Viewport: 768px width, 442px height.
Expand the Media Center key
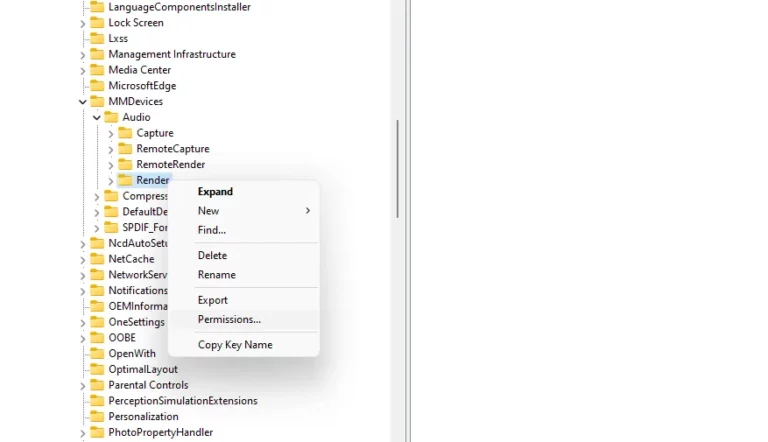pyautogui.click(x=83, y=71)
